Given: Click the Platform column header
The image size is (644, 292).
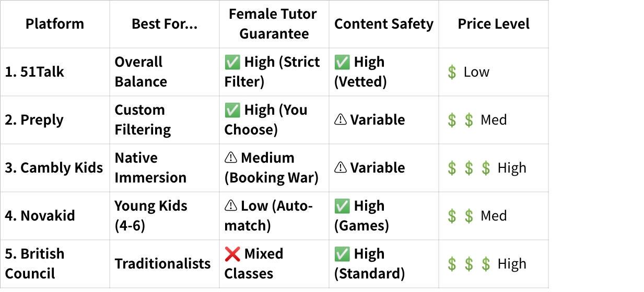Looking at the screenshot, I should 55,24.
